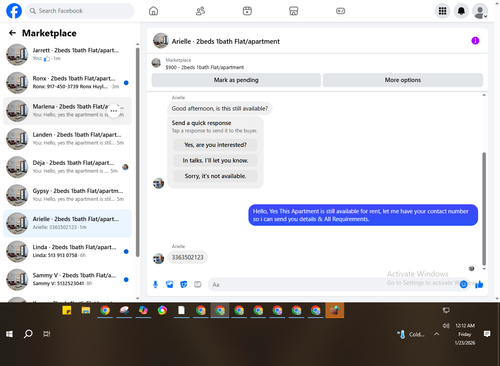This screenshot has height=366, width=500.
Task: Open Task View on the taskbar
Action: [x=47, y=334]
